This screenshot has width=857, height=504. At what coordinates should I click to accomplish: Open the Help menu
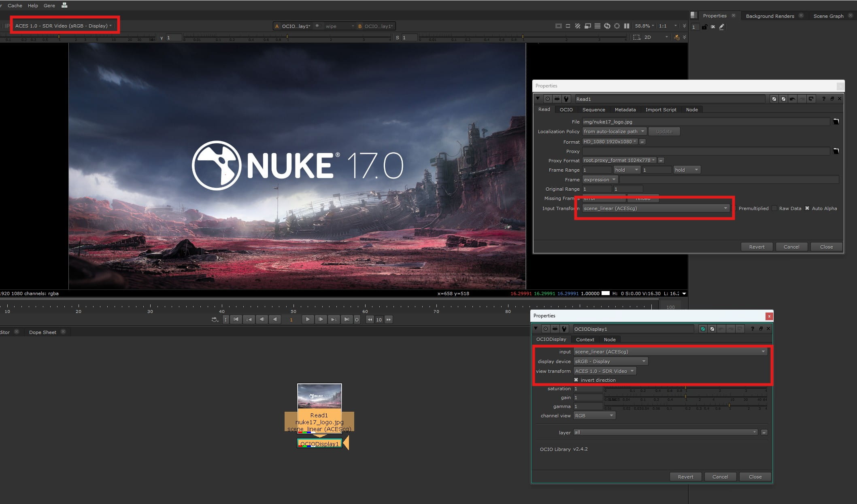(x=33, y=6)
